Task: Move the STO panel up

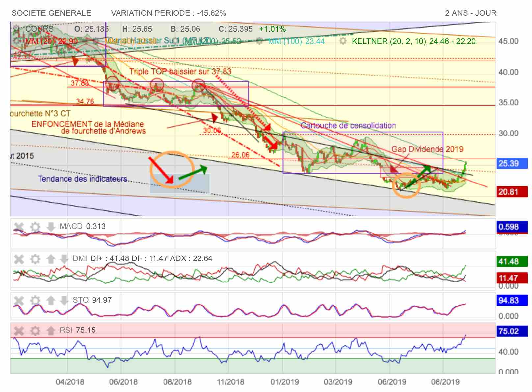Action: pyautogui.click(x=51, y=300)
